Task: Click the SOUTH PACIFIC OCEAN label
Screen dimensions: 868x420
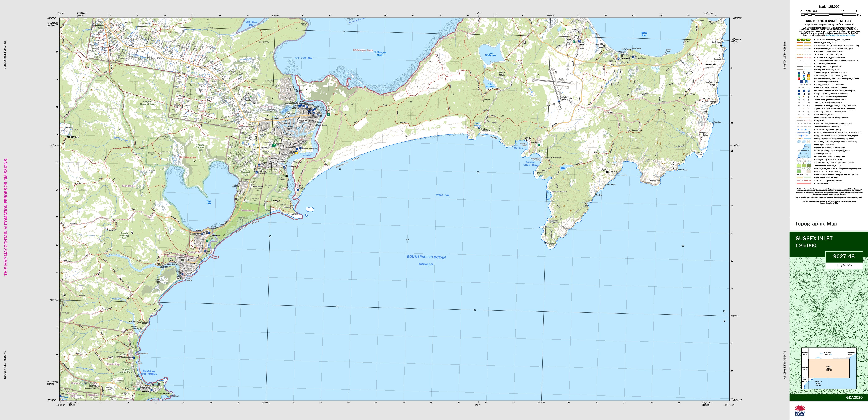Action: pos(426,257)
